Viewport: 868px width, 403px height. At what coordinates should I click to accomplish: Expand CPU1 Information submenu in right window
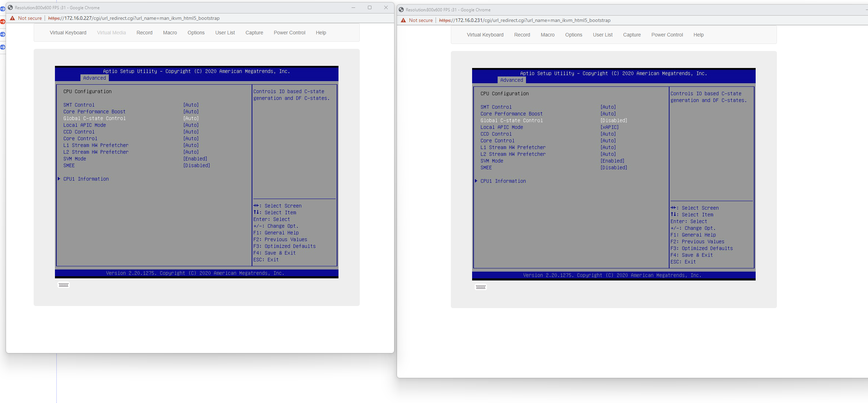[x=503, y=181]
